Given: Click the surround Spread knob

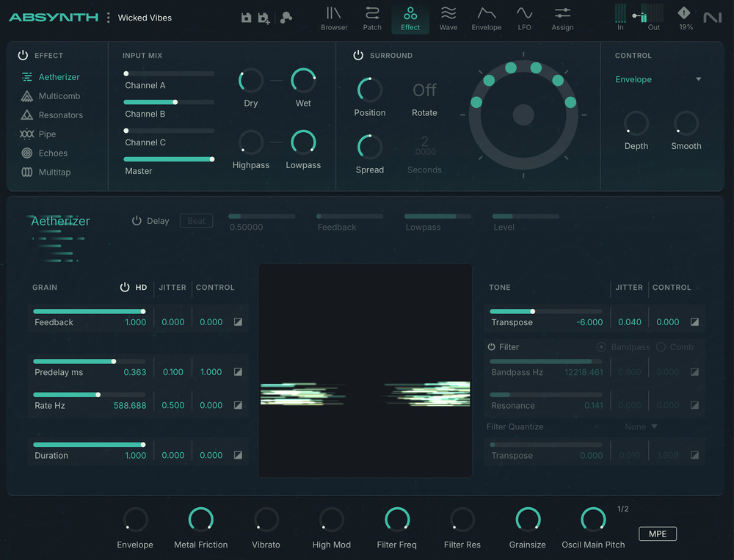Looking at the screenshot, I should coord(370,147).
